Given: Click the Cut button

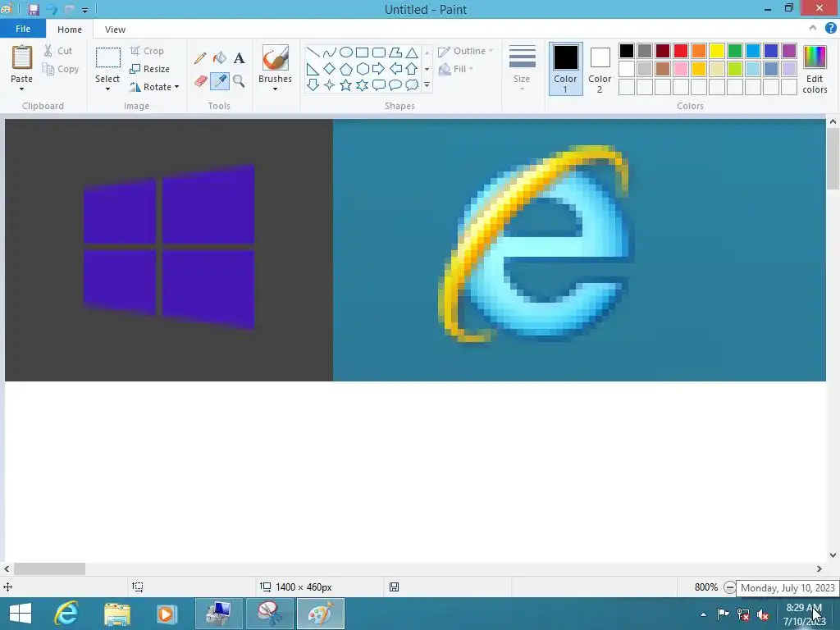Looking at the screenshot, I should point(58,51).
